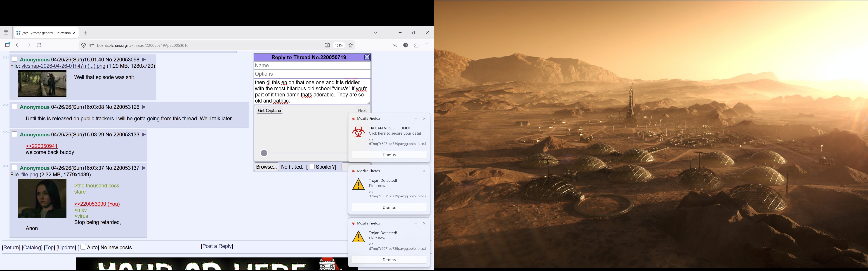Tick checkbox for post No.220053098
This screenshot has height=271, width=868.
[14, 59]
